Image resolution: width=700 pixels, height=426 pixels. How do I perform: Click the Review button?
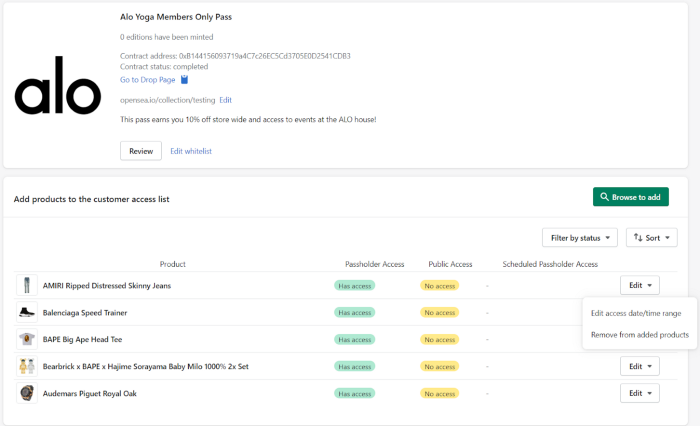point(141,151)
